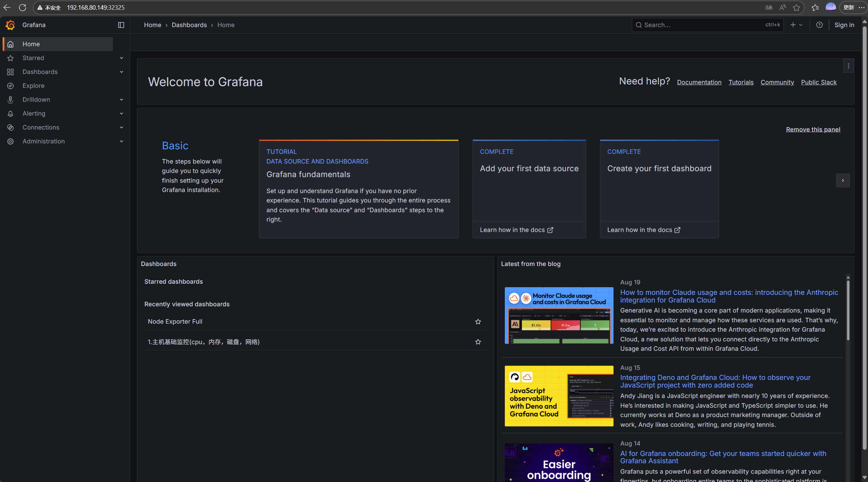868x482 pixels.
Task: Click the browser back arrow
Action: 7,7
